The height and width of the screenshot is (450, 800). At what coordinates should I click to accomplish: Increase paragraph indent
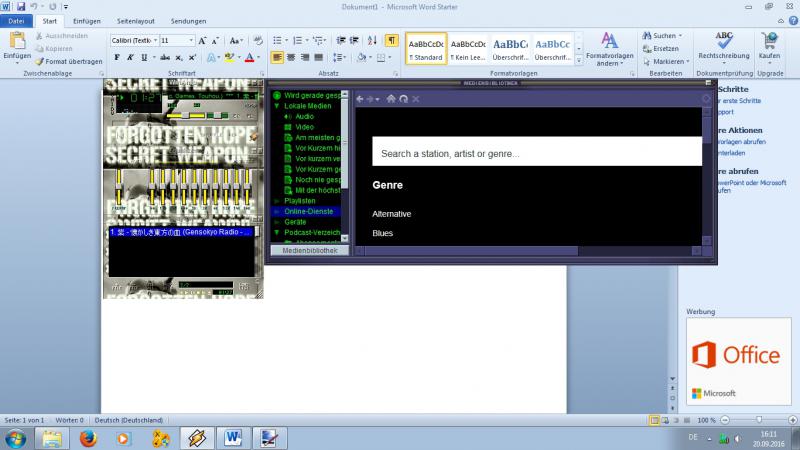pos(354,40)
